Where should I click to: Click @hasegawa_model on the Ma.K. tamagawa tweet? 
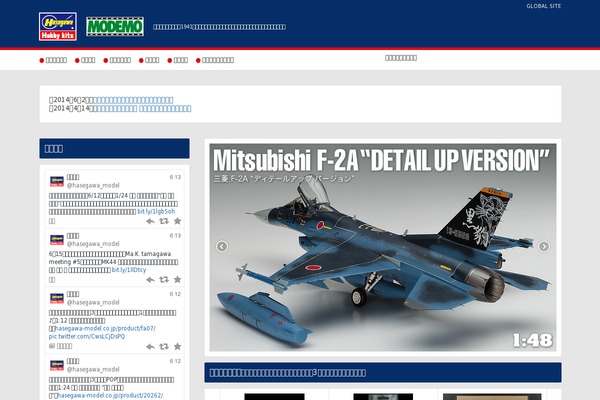[93, 244]
